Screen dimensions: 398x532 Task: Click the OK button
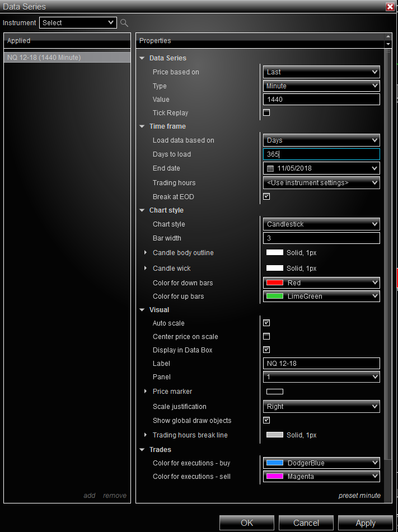pos(247,523)
